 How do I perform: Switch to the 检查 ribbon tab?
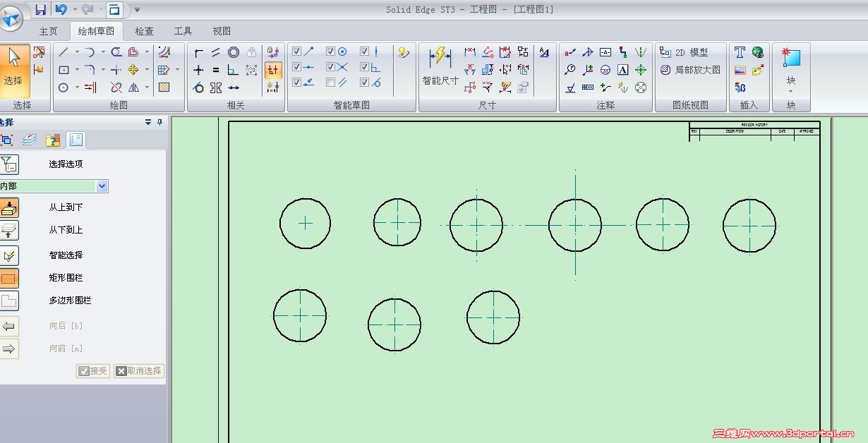click(145, 31)
